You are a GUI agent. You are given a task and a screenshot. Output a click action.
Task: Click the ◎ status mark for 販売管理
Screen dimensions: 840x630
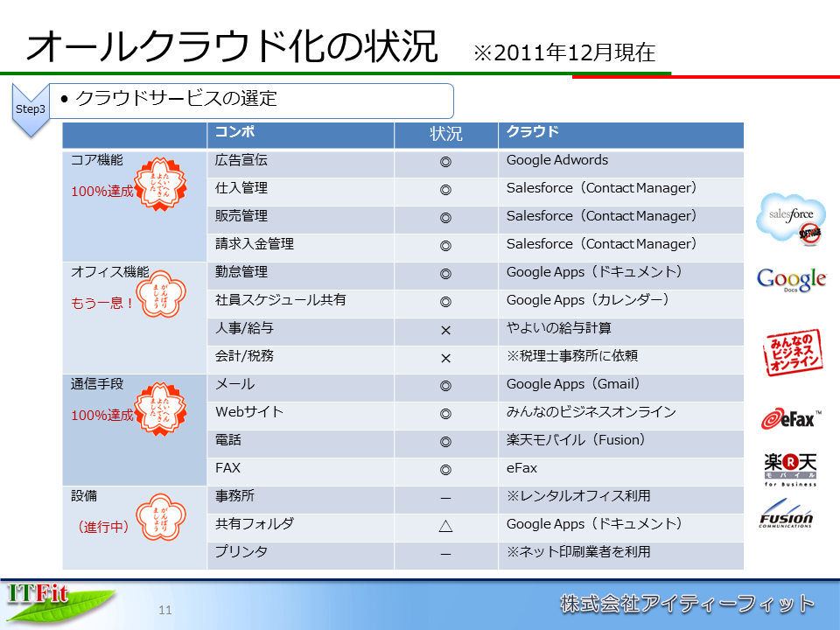tap(445, 218)
